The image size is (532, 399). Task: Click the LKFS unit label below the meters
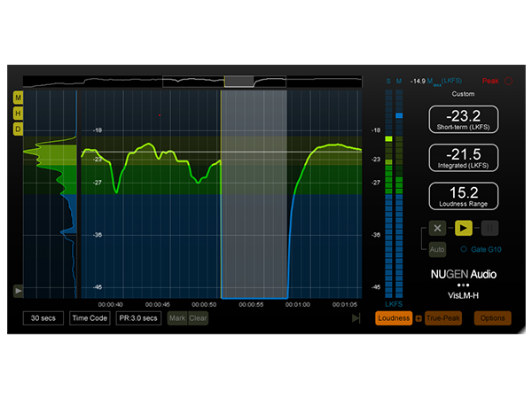click(394, 304)
